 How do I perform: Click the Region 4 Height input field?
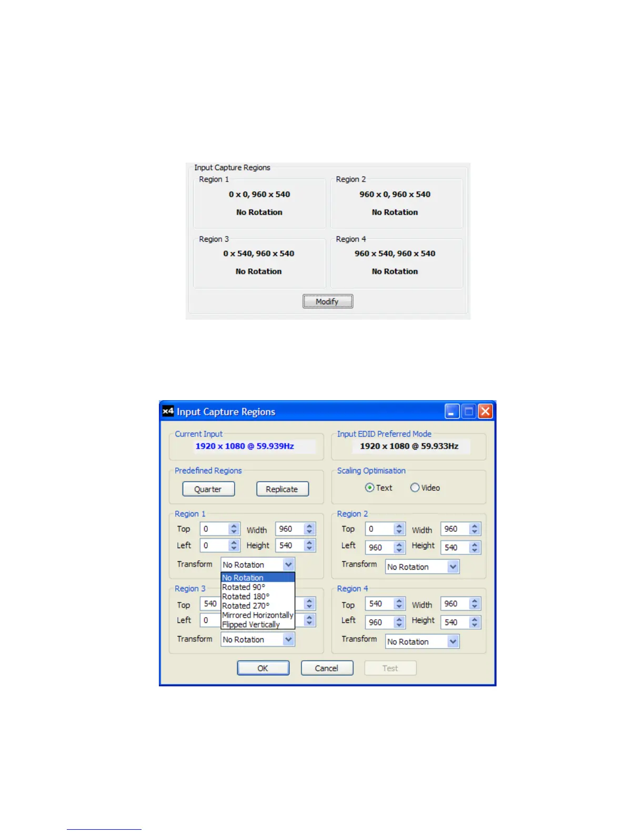[455, 622]
